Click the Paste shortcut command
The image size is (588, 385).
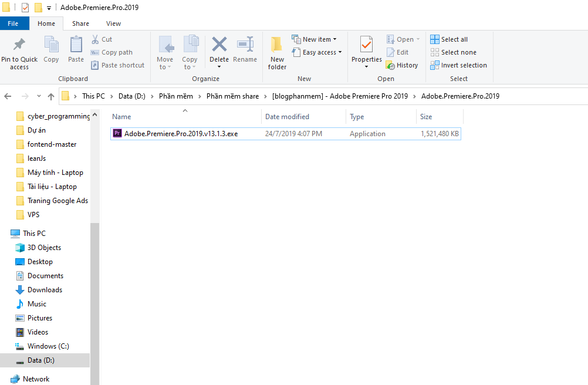117,65
